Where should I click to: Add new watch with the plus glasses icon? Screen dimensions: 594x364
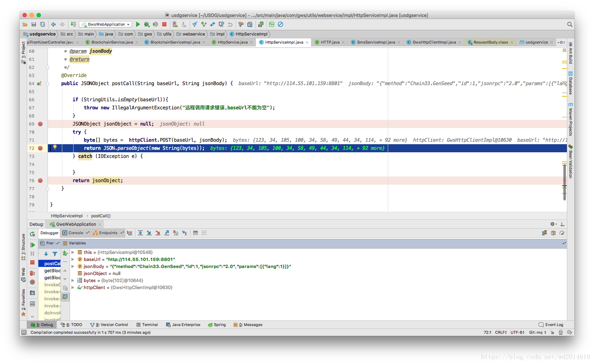(x=65, y=253)
